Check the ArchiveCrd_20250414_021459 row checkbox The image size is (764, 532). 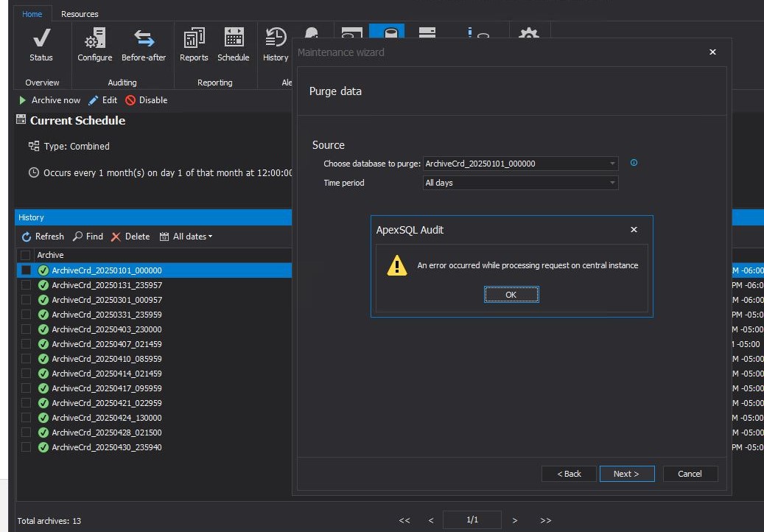tap(26, 373)
